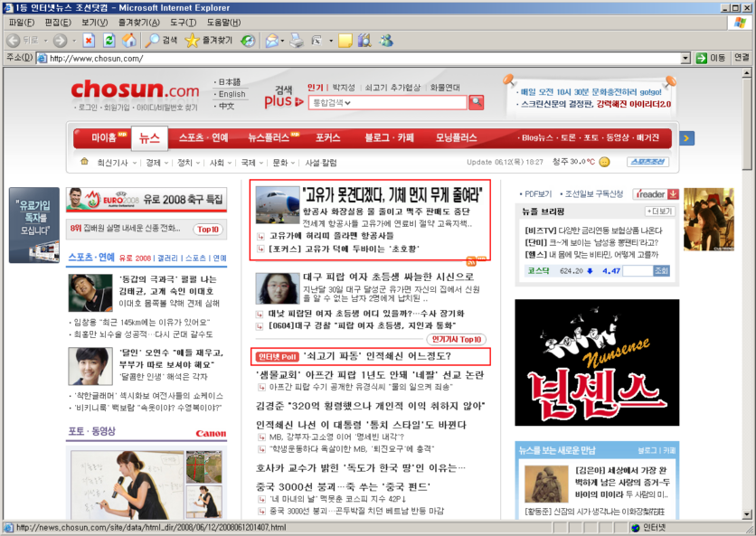This screenshot has width=756, height=536.
Task: Open the Forward button history dropdown arrow
Action: tap(74, 41)
